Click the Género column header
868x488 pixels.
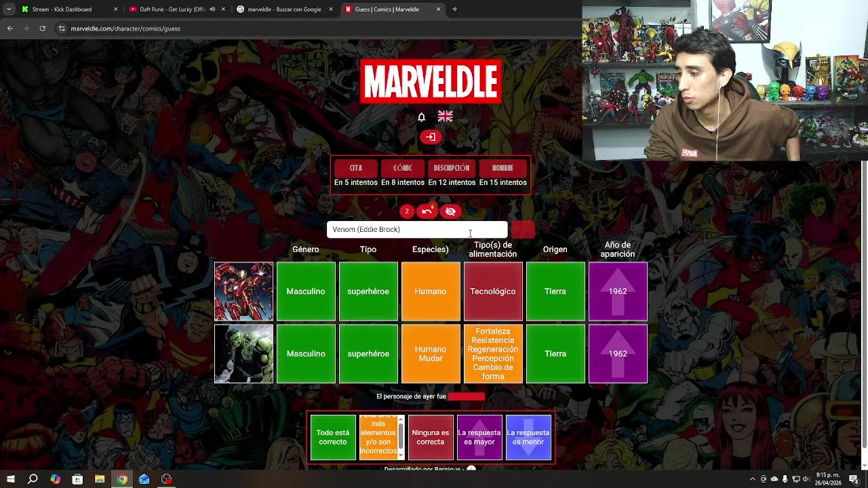[306, 249]
